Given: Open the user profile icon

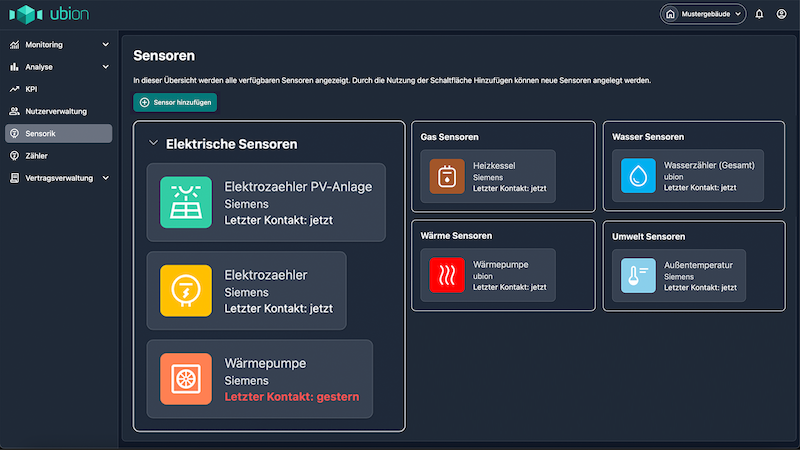Looking at the screenshot, I should tap(781, 14).
